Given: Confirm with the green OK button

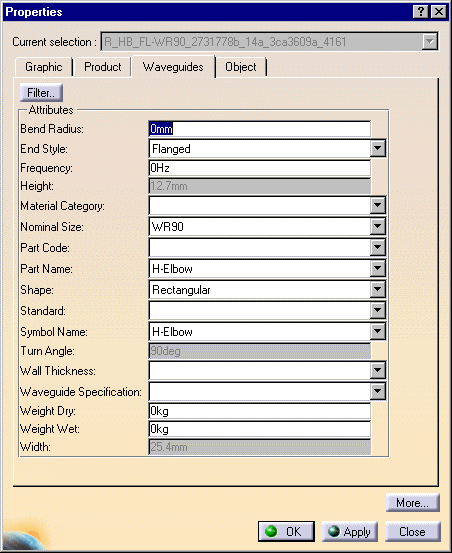Looking at the screenshot, I should point(286,531).
